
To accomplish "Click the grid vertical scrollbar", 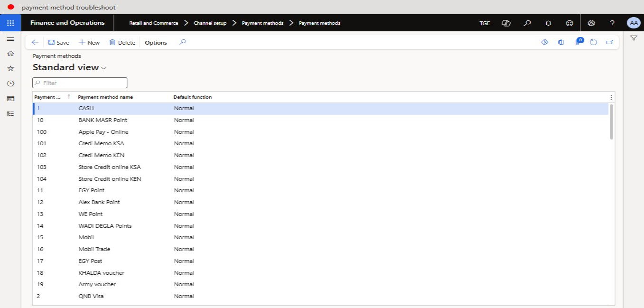I will 611,122.
